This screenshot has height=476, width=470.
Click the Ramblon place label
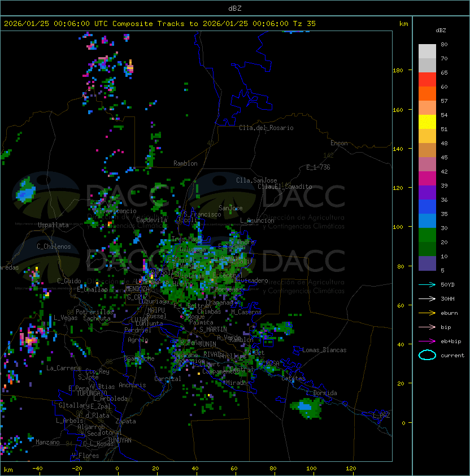185,163
